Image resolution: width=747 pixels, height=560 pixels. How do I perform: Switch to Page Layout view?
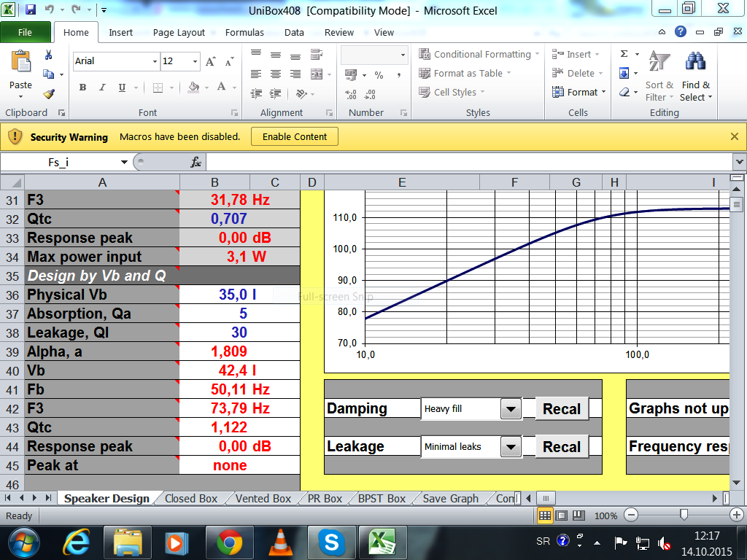[562, 516]
